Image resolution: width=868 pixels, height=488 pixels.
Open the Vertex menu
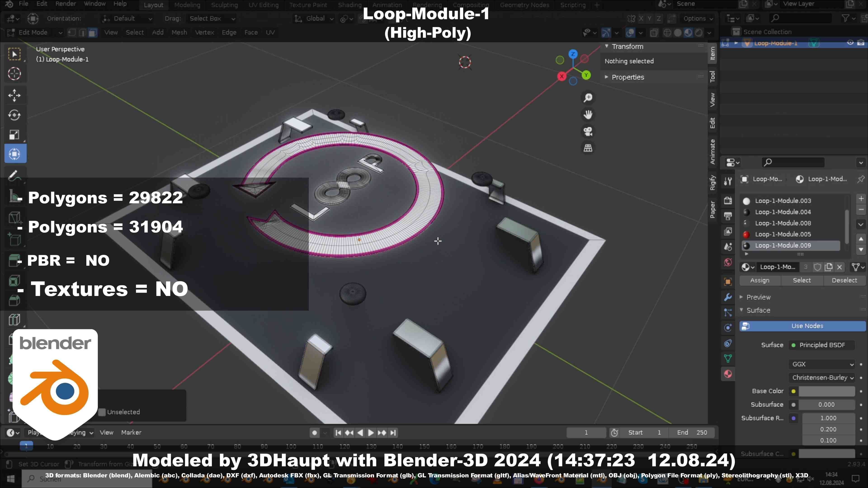204,33
